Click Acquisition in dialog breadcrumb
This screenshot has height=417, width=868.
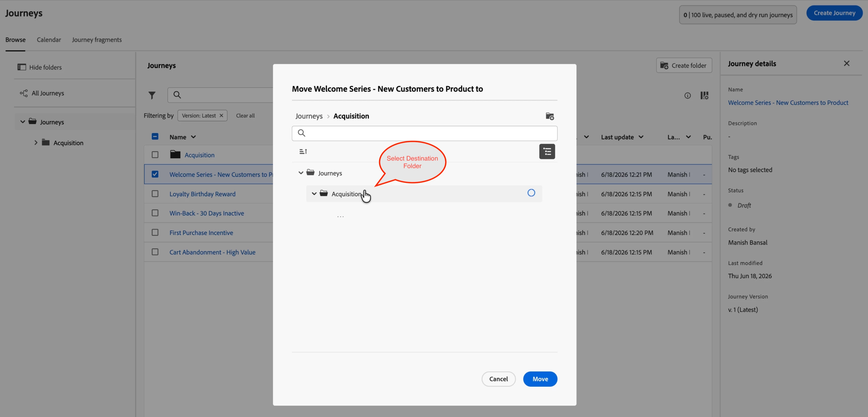coord(351,116)
